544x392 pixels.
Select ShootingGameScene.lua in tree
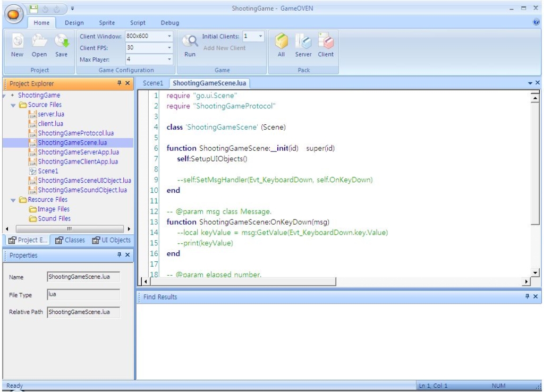(72, 142)
